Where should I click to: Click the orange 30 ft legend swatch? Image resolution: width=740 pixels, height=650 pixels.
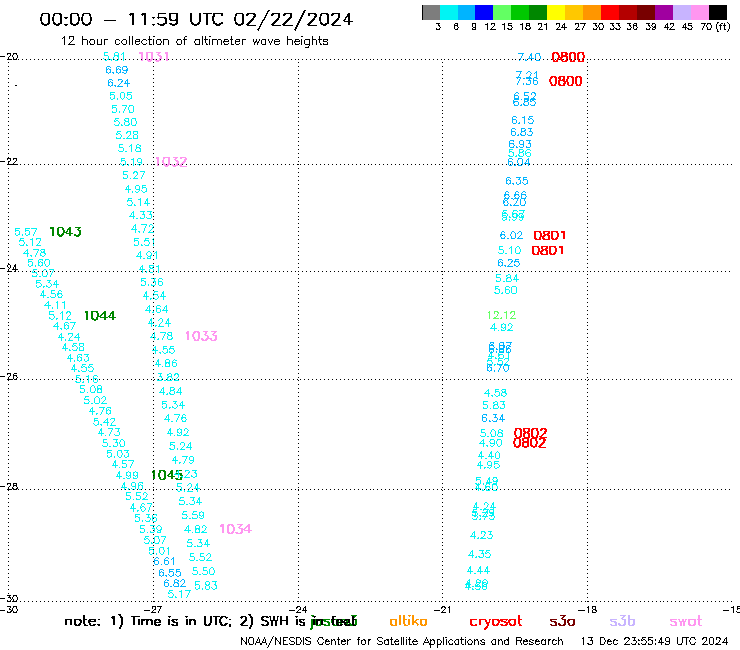coord(592,12)
